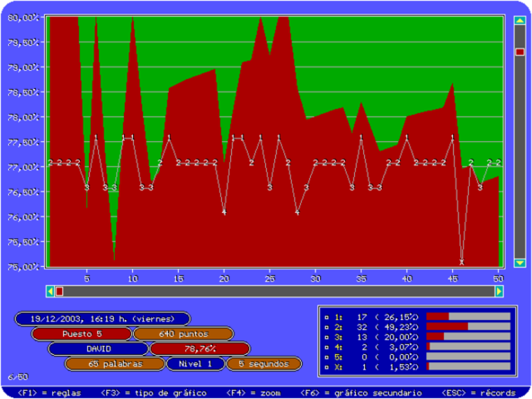Screen dimensions: 532x399
Task: Click the row X: 1 (1,53%) statistic
Action: (x=418, y=367)
